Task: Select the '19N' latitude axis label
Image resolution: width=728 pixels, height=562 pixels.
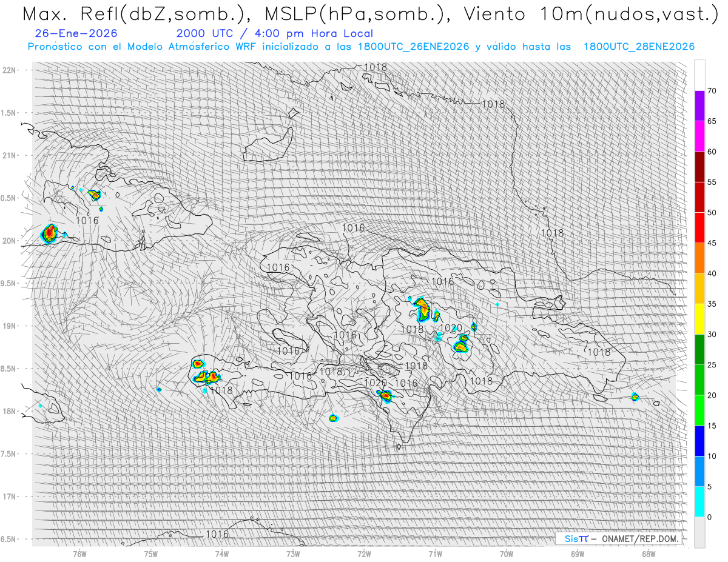Action: (x=9, y=326)
